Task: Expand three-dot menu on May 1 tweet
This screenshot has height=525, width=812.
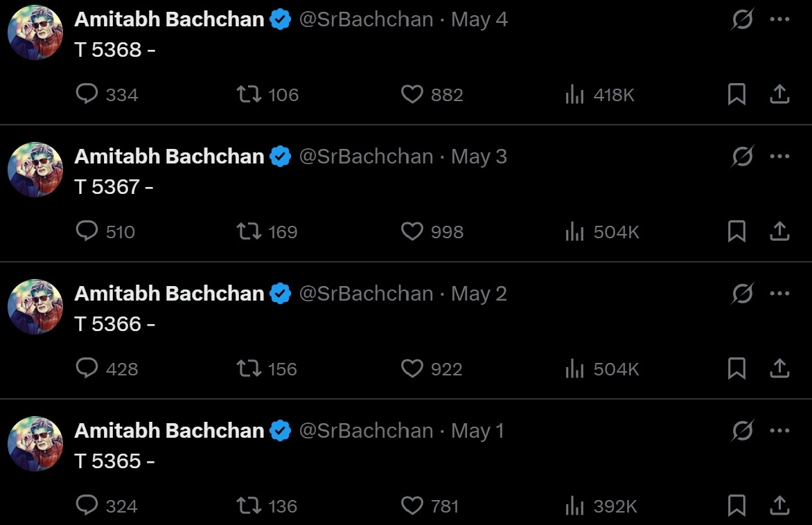Action: point(779,431)
